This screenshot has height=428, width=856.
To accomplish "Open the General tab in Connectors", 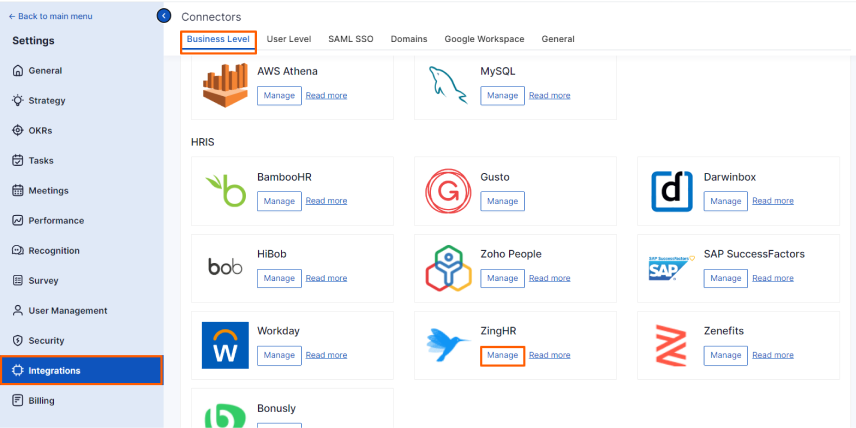I will coord(558,39).
